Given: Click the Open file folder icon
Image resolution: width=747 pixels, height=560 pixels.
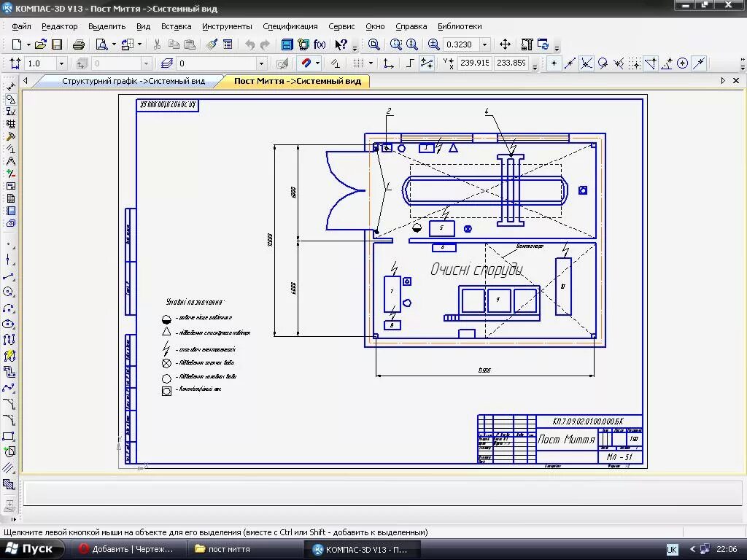Looking at the screenshot, I should click(41, 44).
